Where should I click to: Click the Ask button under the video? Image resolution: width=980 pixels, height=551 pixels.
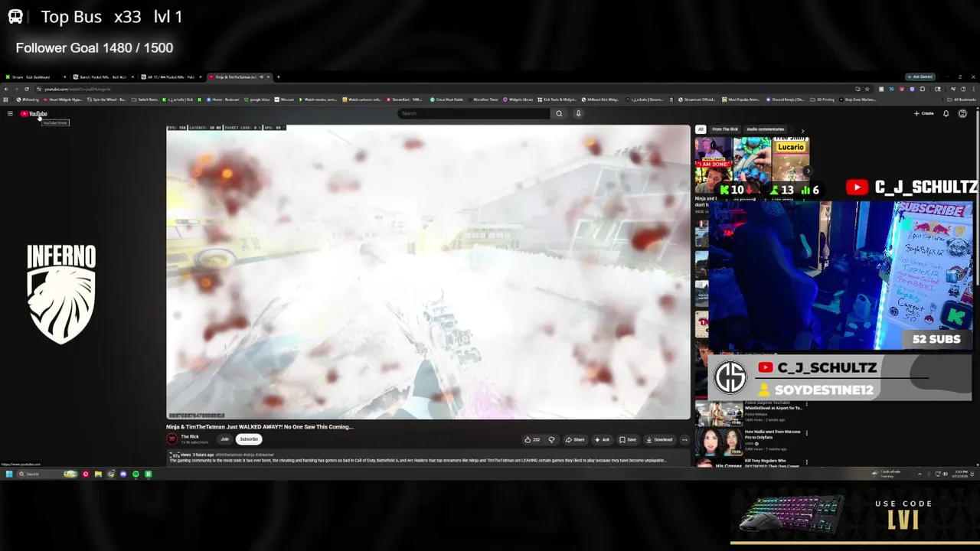603,439
